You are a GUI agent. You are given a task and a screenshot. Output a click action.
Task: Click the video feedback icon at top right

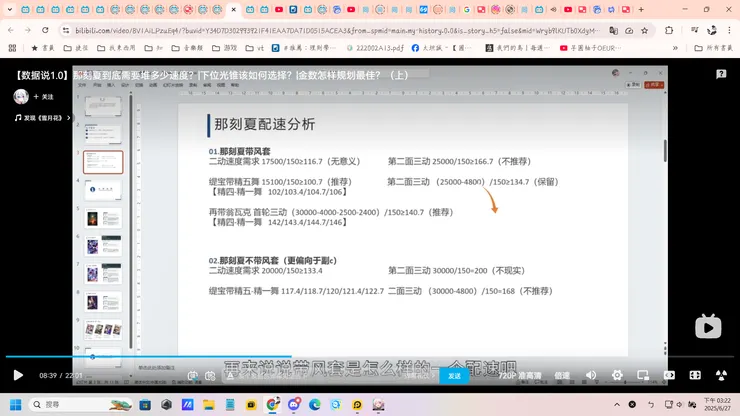pyautogui.click(x=721, y=74)
